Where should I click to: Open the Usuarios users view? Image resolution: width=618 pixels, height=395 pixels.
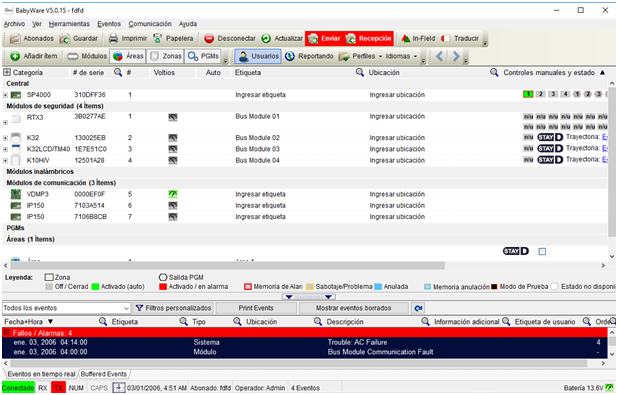coord(259,56)
